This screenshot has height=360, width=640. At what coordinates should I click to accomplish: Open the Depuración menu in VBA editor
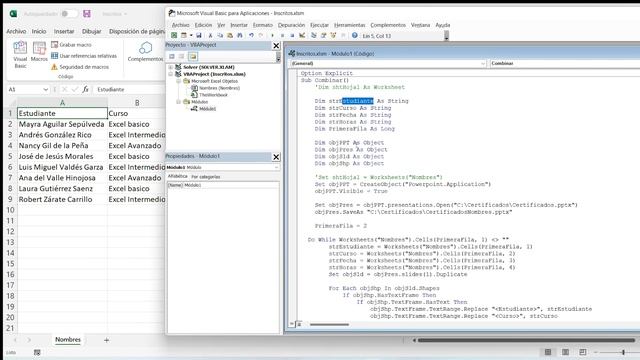(x=291, y=25)
